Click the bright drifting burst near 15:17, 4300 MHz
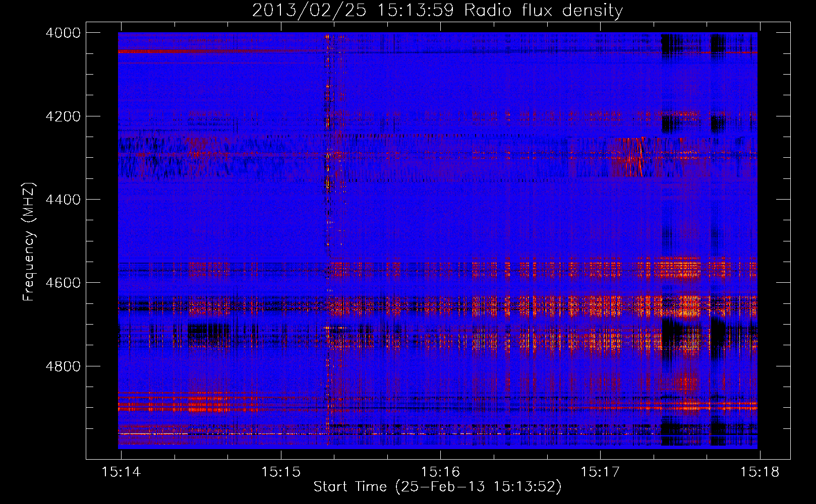 coord(632,157)
